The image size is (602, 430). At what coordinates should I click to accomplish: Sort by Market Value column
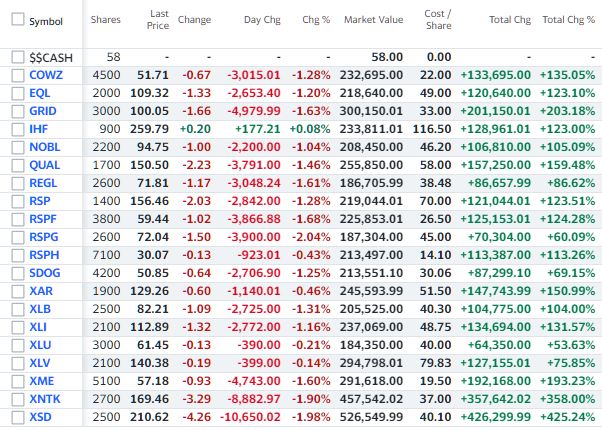[x=373, y=20]
